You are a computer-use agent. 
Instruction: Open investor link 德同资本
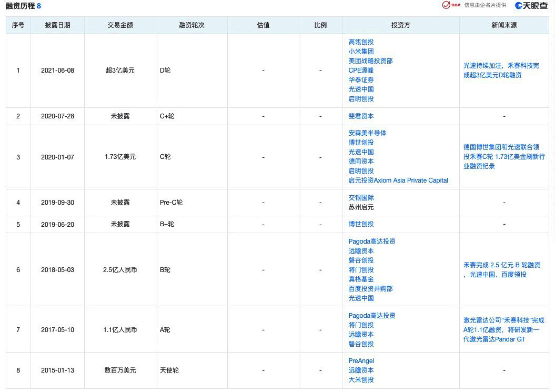[361, 162]
